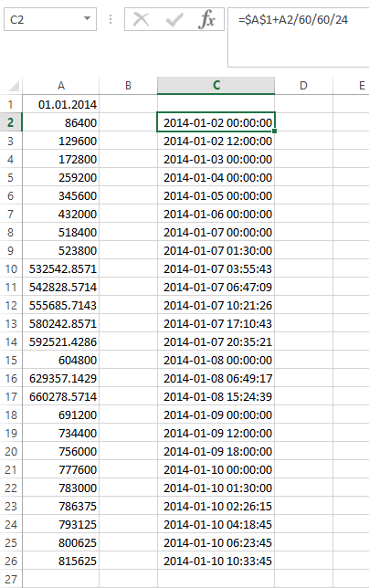This screenshot has height=588, width=369.
Task: Select row 20 header
Action: pyautogui.click(x=11, y=451)
